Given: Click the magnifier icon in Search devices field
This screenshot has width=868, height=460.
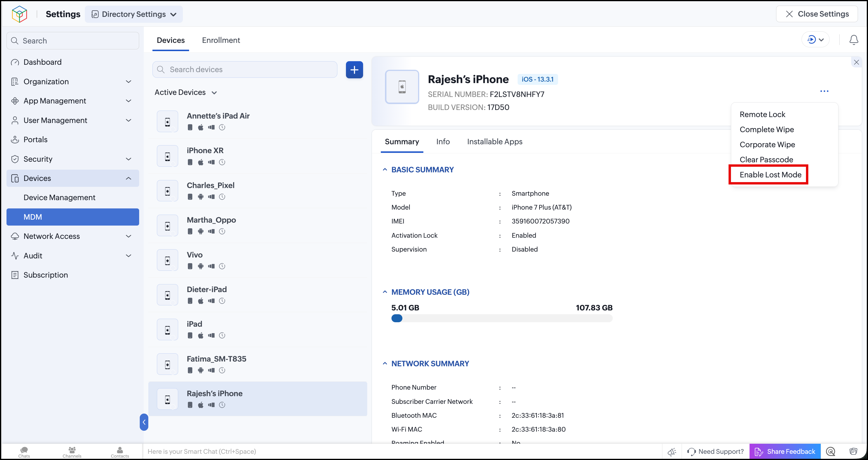Looking at the screenshot, I should click(x=161, y=69).
